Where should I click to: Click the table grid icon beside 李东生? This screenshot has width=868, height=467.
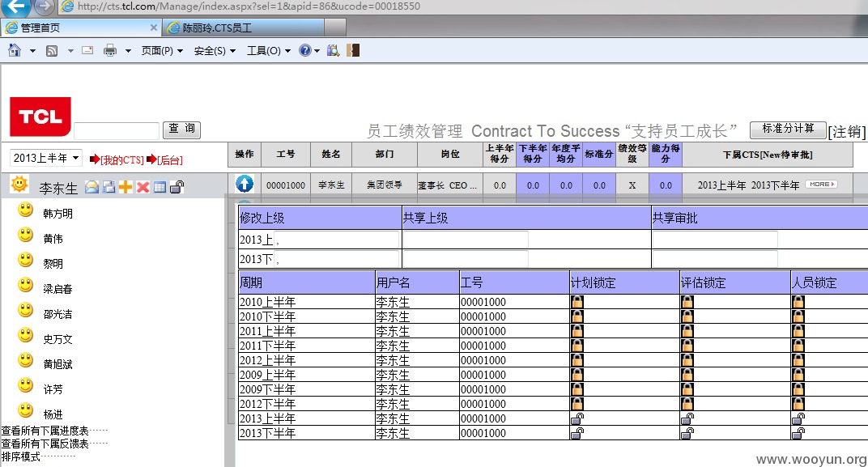160,187
